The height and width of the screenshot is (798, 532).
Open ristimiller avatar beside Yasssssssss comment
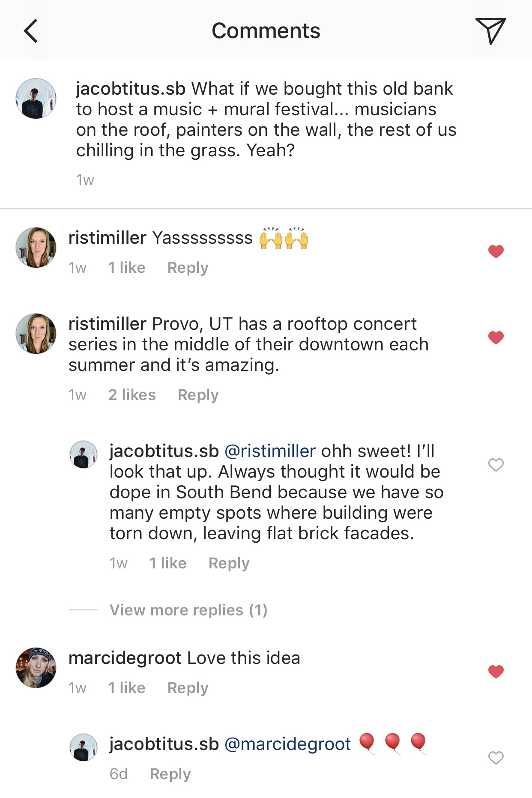pyautogui.click(x=36, y=248)
